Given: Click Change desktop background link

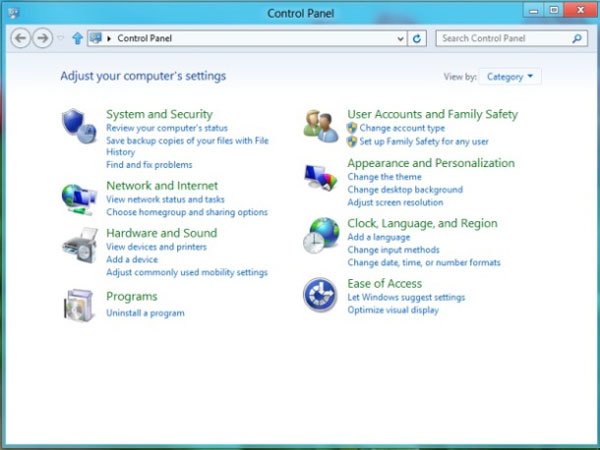Looking at the screenshot, I should click(x=405, y=189).
